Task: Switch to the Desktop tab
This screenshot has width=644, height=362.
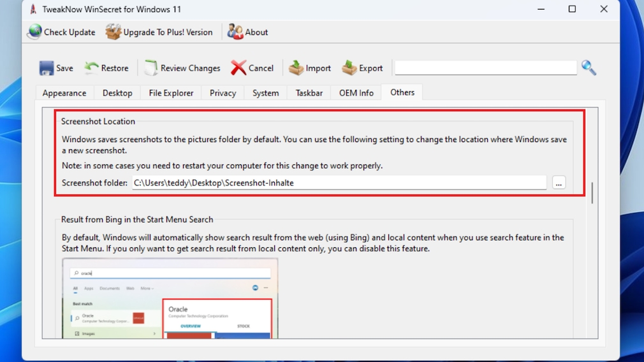Action: [x=117, y=93]
